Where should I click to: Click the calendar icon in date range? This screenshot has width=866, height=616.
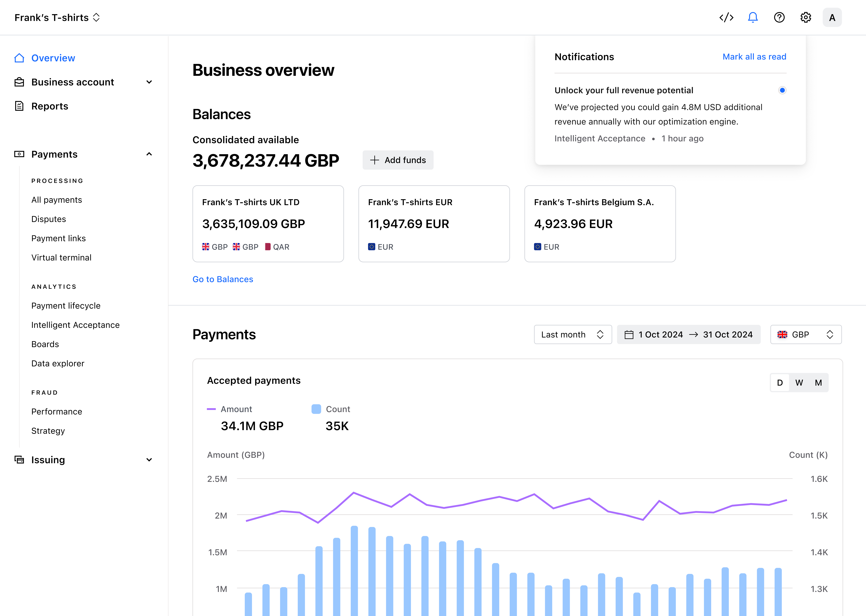pyautogui.click(x=629, y=335)
